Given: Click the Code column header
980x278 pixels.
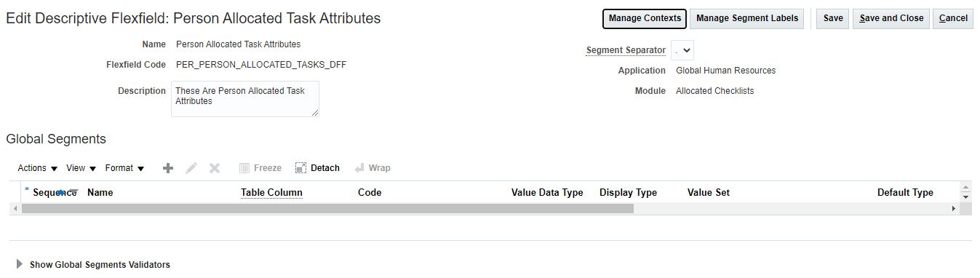Looking at the screenshot, I should coord(370,193).
